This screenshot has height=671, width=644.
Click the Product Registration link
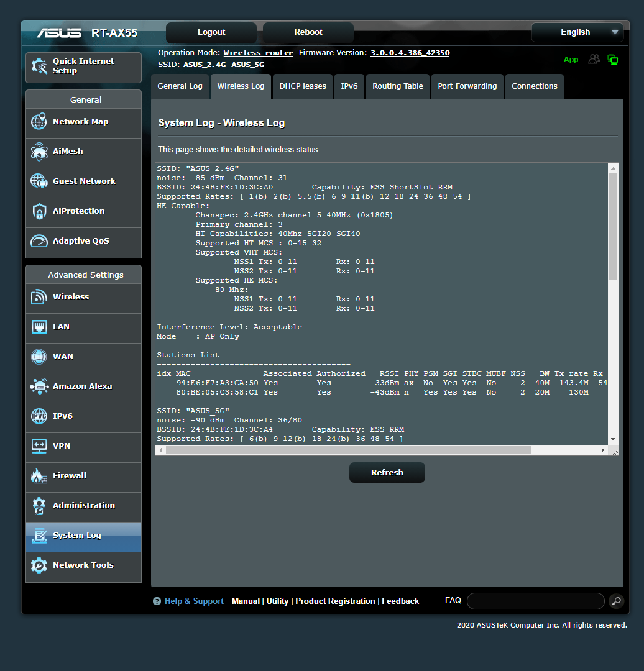(335, 601)
